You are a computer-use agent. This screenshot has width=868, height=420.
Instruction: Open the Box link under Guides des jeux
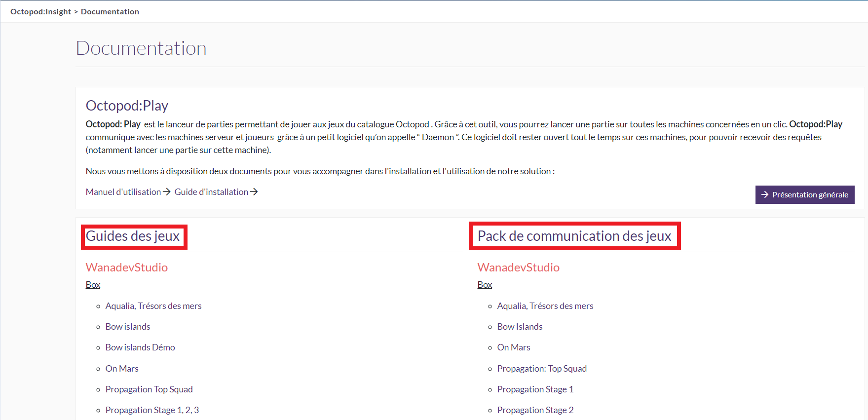click(x=93, y=285)
